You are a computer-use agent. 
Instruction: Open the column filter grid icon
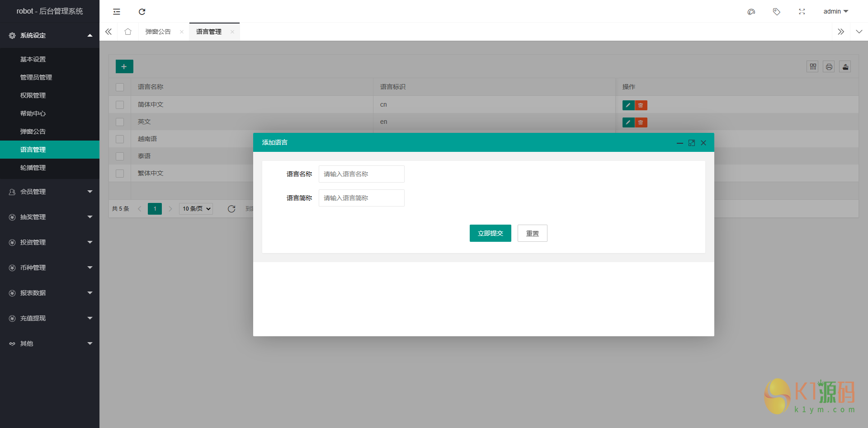coord(812,67)
